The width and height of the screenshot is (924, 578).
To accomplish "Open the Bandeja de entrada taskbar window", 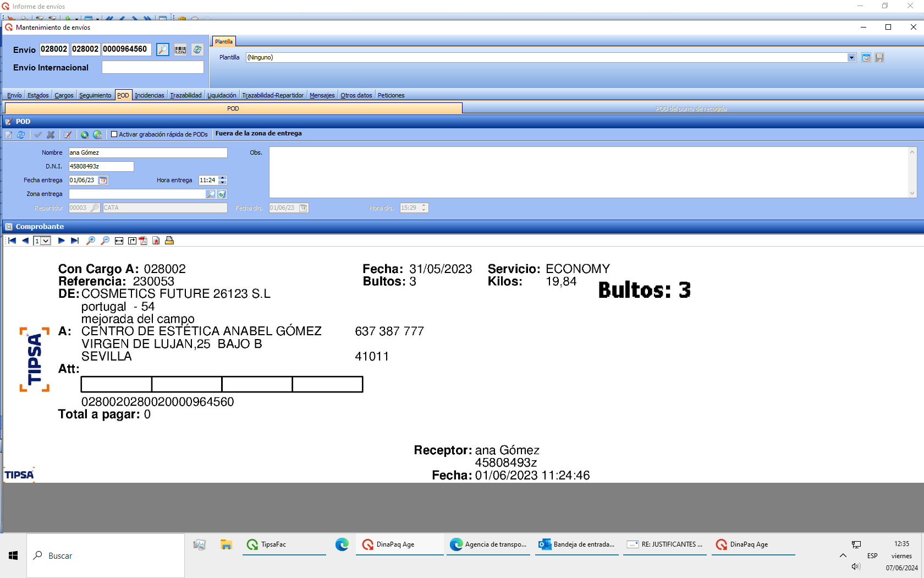I will [577, 544].
